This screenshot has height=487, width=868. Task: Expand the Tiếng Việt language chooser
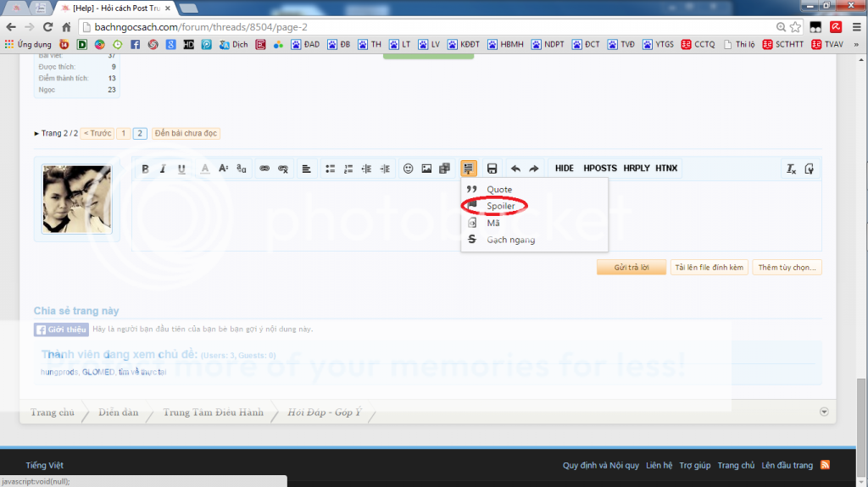[44, 465]
